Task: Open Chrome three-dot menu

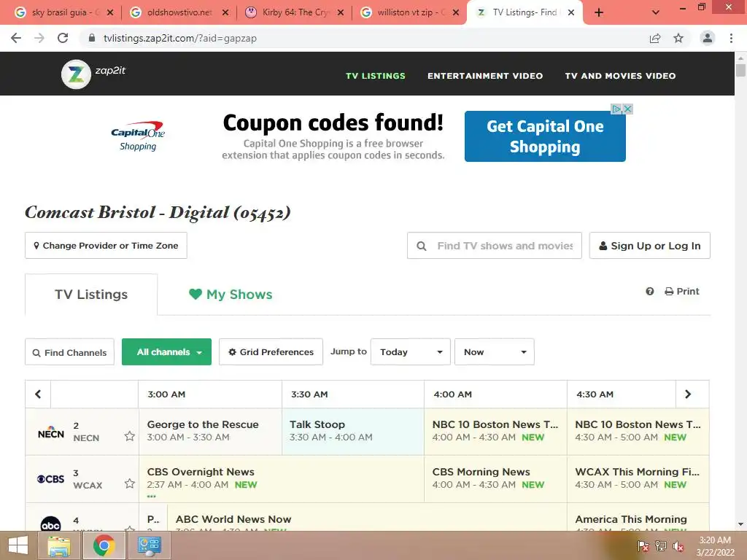Action: (x=731, y=38)
